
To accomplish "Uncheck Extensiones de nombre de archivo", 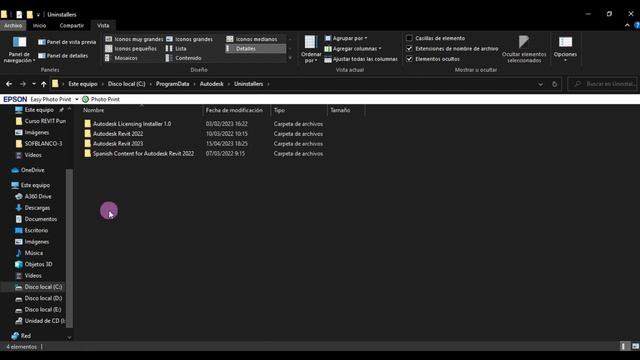I will [409, 49].
